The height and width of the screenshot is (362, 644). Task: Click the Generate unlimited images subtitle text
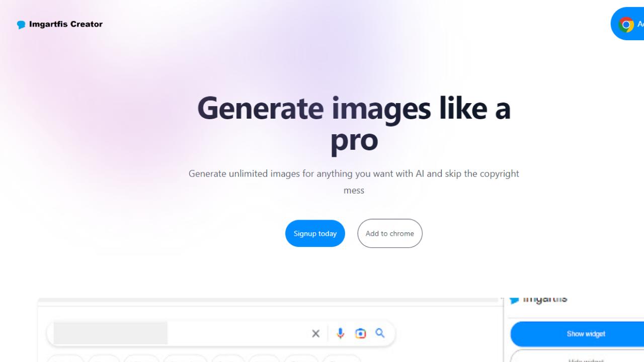pyautogui.click(x=354, y=182)
